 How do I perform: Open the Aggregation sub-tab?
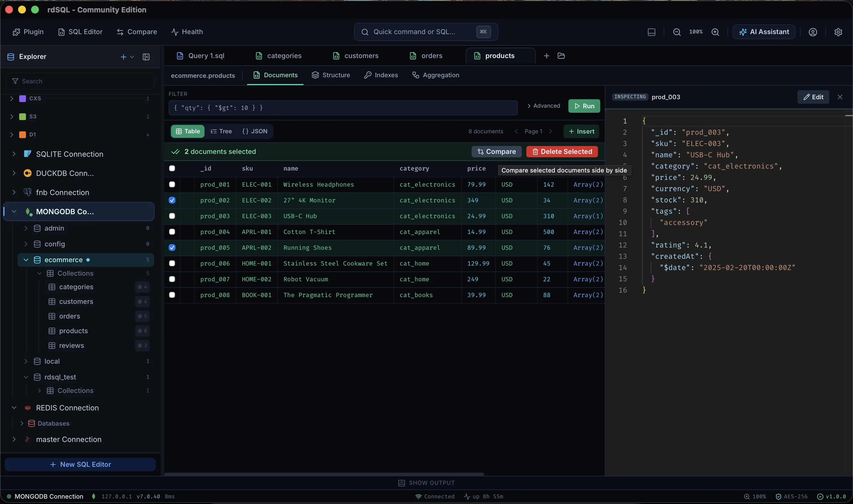click(436, 75)
